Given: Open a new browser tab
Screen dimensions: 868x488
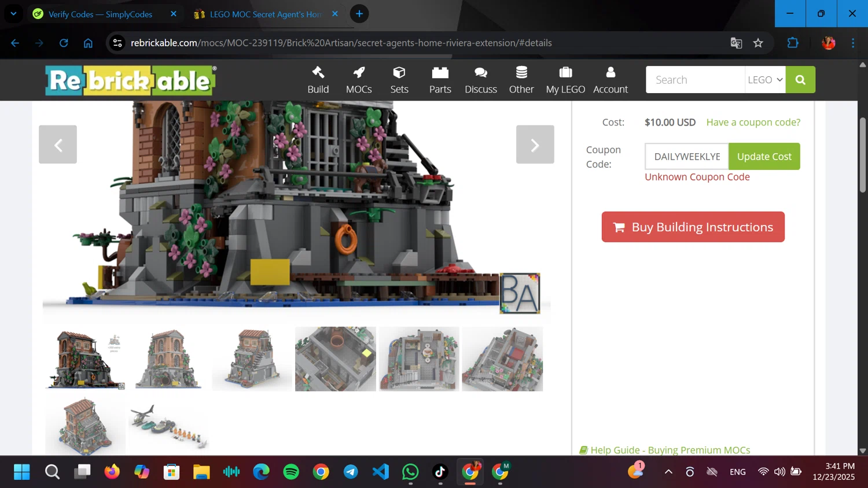Looking at the screenshot, I should [359, 14].
